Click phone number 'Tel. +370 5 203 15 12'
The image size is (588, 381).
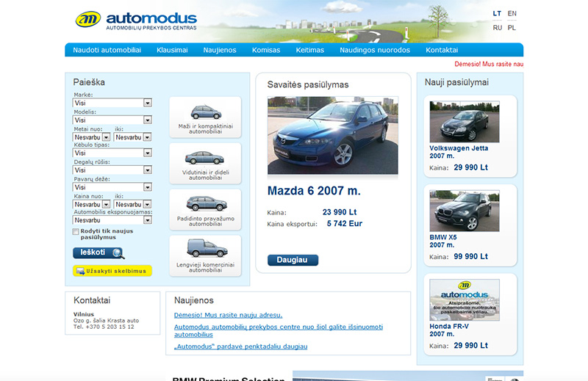(104, 327)
